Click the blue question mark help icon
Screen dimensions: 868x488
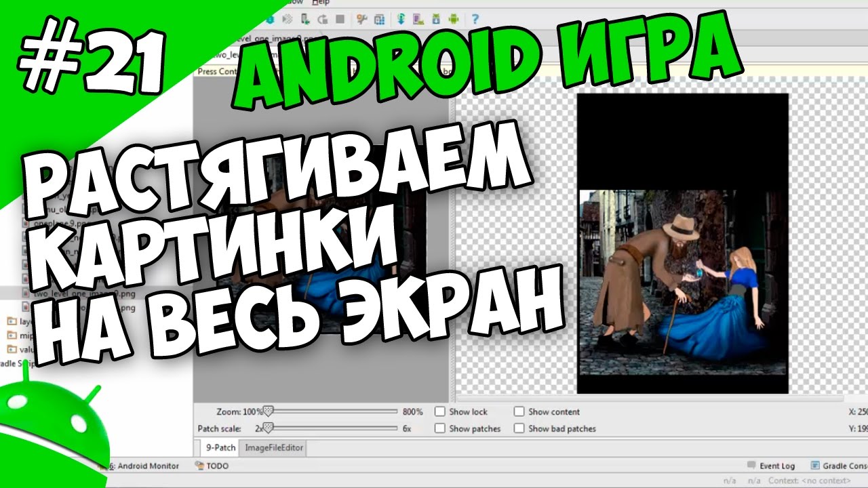tap(475, 19)
